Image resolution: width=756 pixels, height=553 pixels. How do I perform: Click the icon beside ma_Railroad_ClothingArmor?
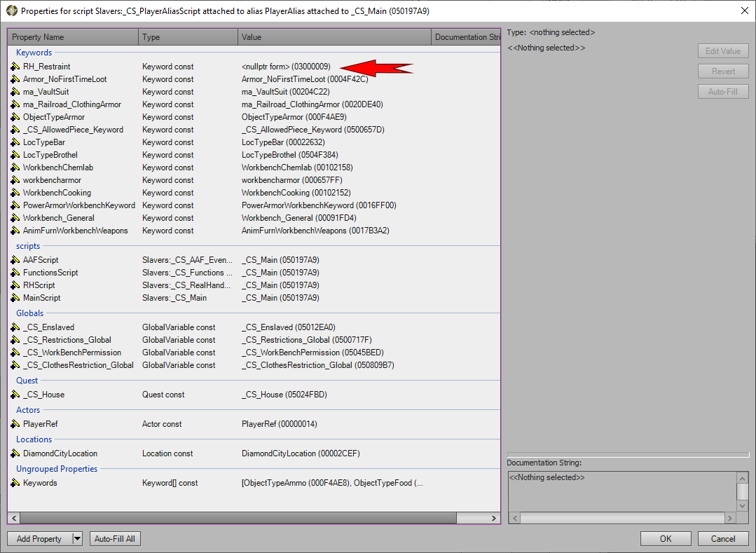(15, 104)
